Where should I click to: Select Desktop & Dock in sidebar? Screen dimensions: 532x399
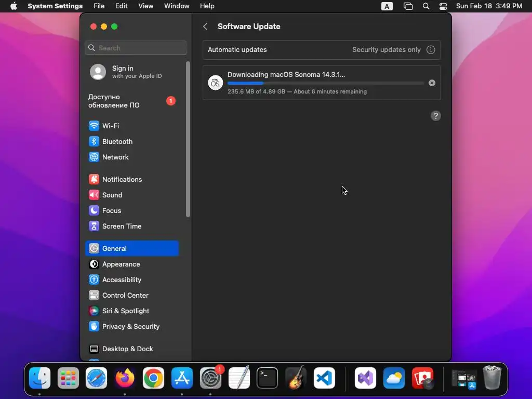point(132,349)
